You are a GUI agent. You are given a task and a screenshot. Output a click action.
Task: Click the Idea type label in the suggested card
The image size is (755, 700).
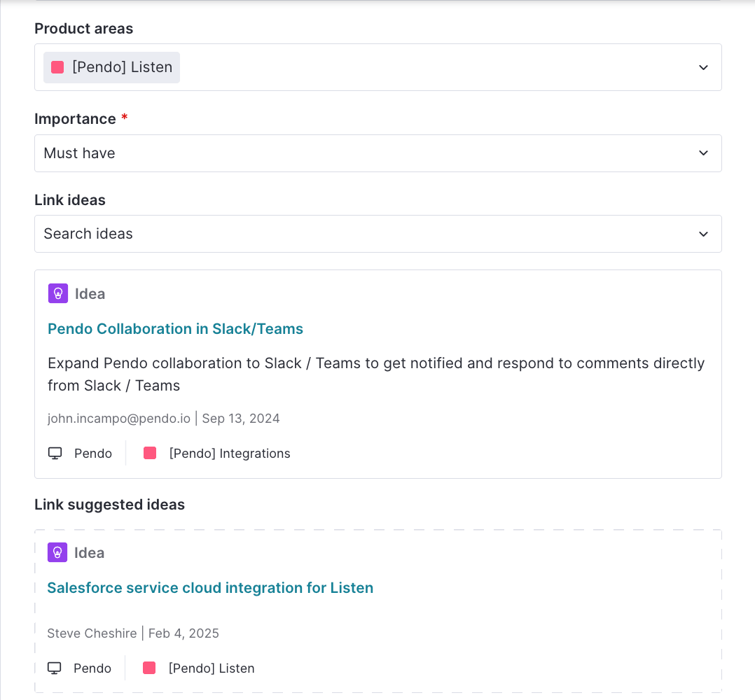pos(89,553)
